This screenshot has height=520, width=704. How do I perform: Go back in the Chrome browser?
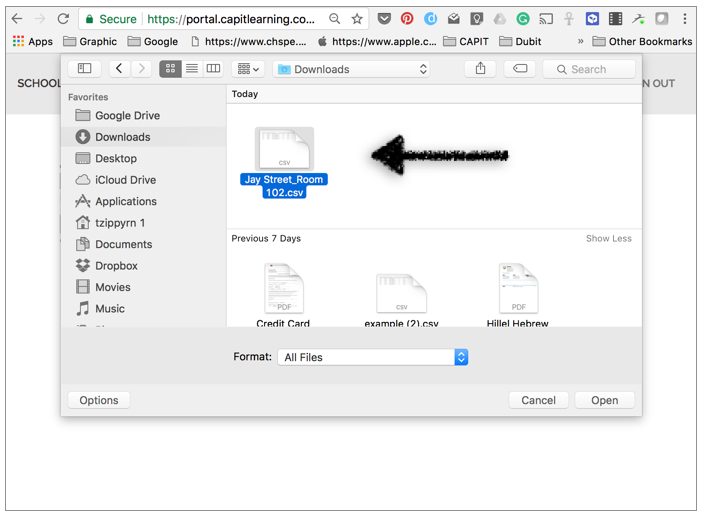[17, 19]
